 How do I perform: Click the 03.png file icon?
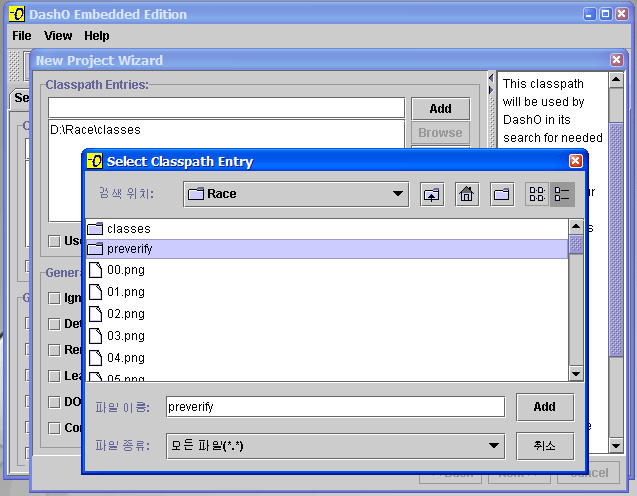(95, 336)
